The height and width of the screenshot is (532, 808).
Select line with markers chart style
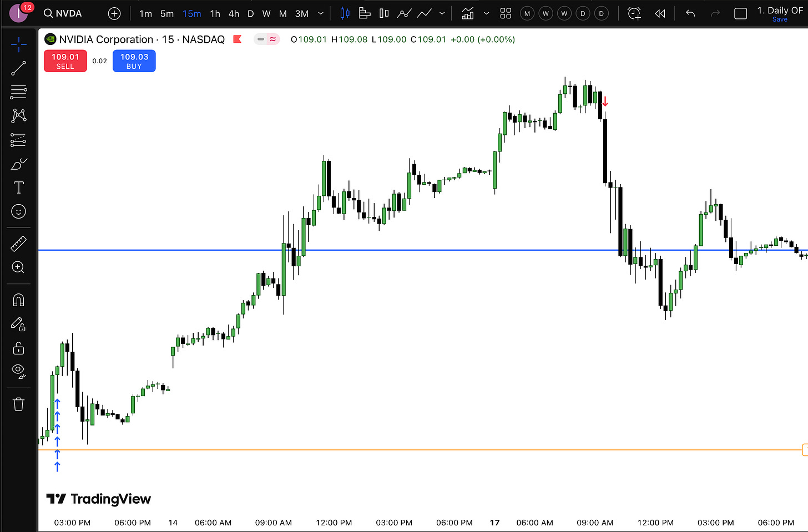(x=404, y=13)
